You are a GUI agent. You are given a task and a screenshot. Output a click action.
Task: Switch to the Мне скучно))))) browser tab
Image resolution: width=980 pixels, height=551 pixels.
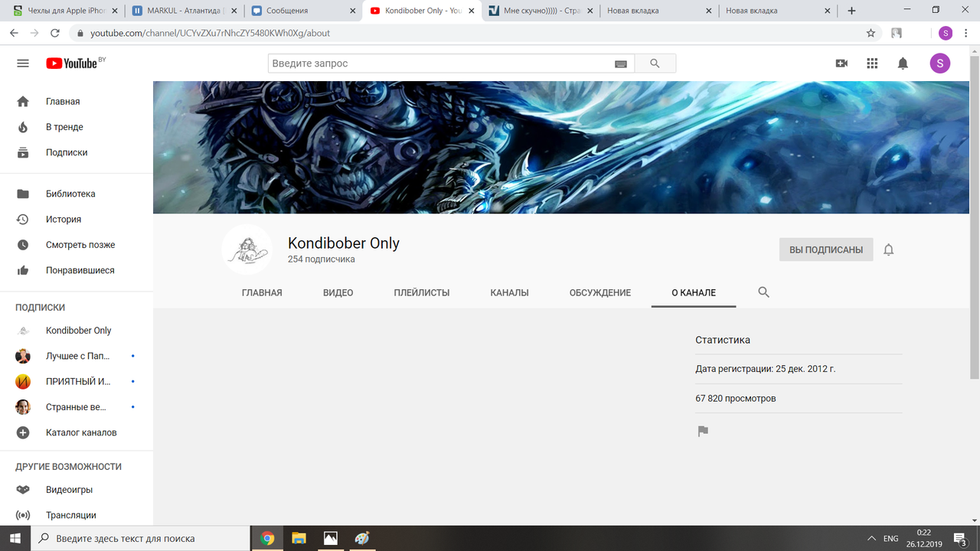(x=540, y=11)
